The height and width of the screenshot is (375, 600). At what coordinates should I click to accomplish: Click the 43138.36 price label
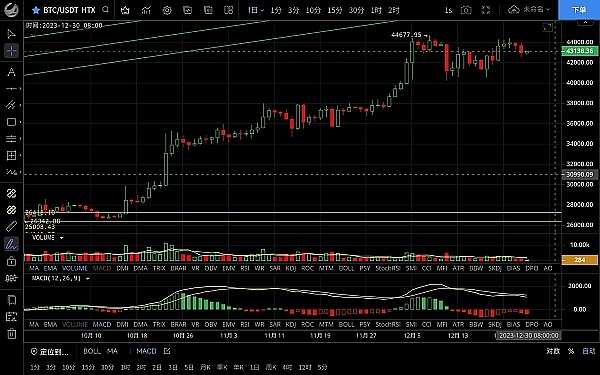579,51
